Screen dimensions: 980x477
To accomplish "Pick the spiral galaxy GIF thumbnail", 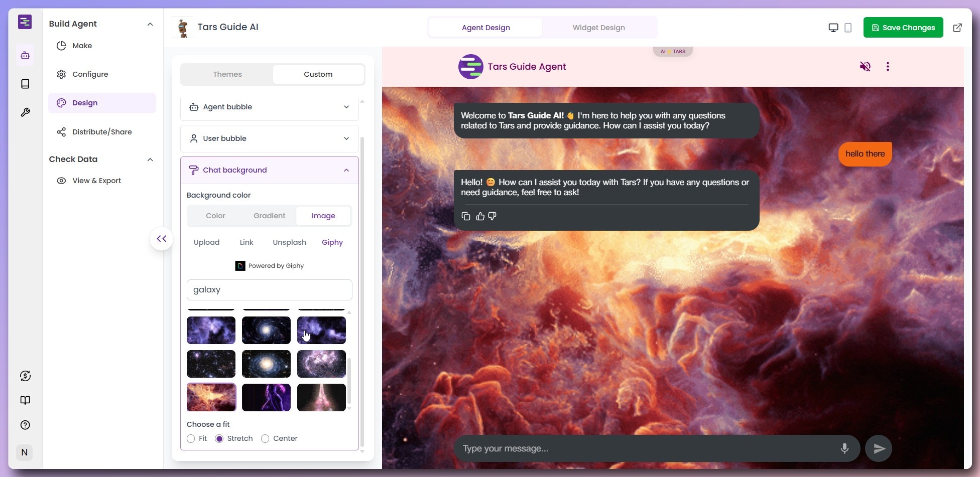I will (266, 330).
